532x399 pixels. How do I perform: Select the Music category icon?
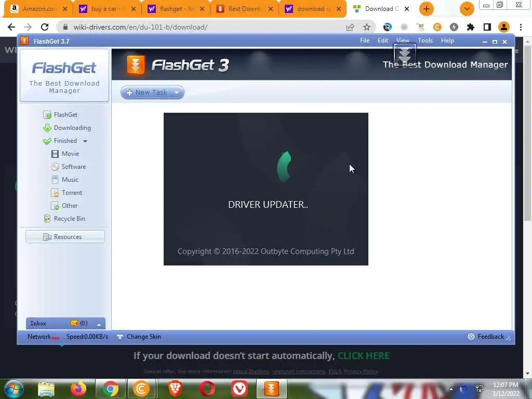click(55, 180)
